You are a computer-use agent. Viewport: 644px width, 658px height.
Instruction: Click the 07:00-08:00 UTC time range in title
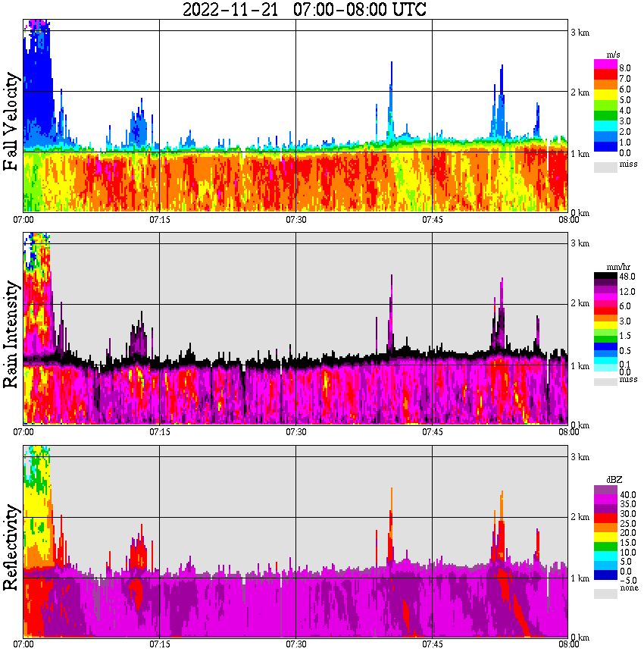click(360, 9)
